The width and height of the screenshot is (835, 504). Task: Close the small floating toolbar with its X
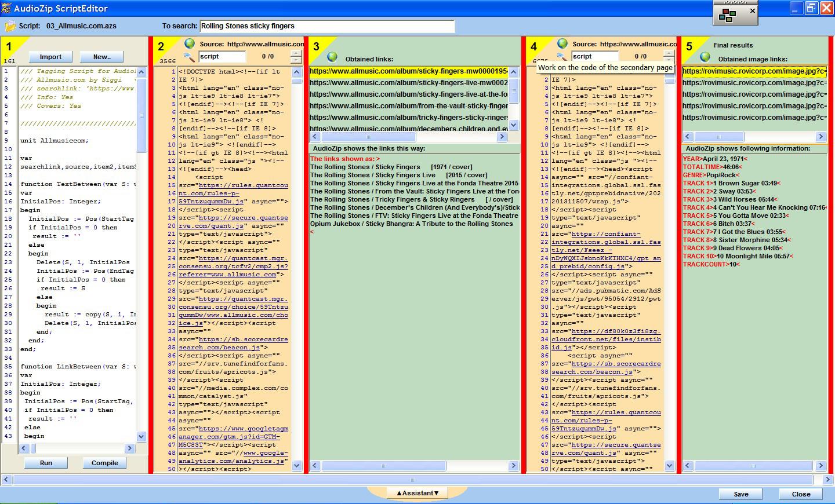click(753, 11)
